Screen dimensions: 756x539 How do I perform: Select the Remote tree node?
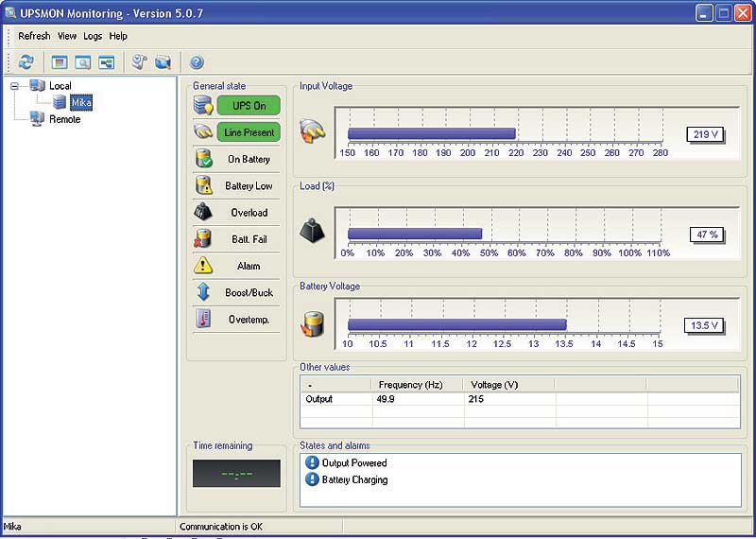point(64,119)
